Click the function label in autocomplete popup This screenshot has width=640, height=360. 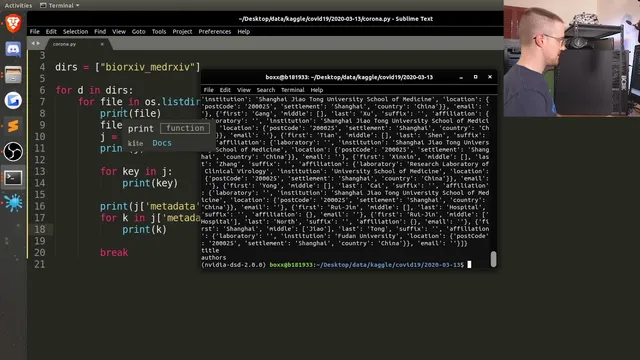point(185,128)
